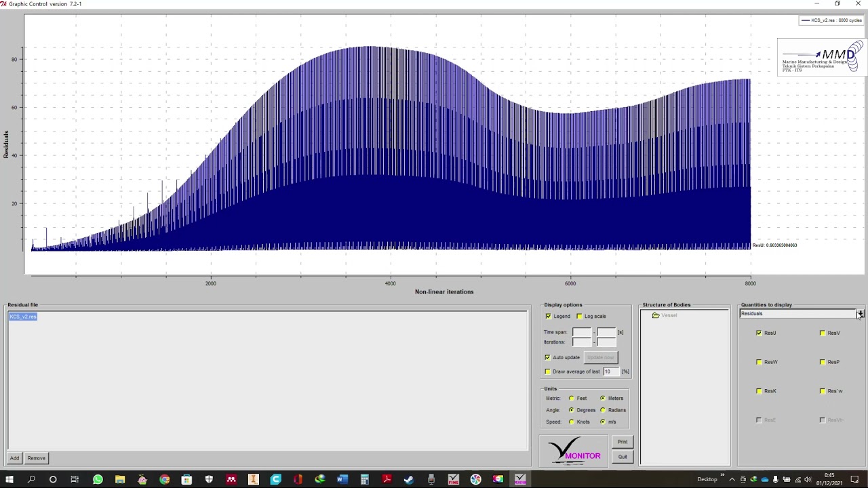This screenshot has width=868, height=488.
Task: Toggle the Legend checkbox
Action: point(548,317)
